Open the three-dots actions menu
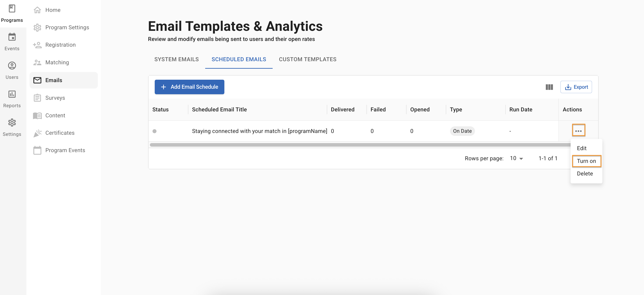The width and height of the screenshot is (644, 295). tap(578, 131)
